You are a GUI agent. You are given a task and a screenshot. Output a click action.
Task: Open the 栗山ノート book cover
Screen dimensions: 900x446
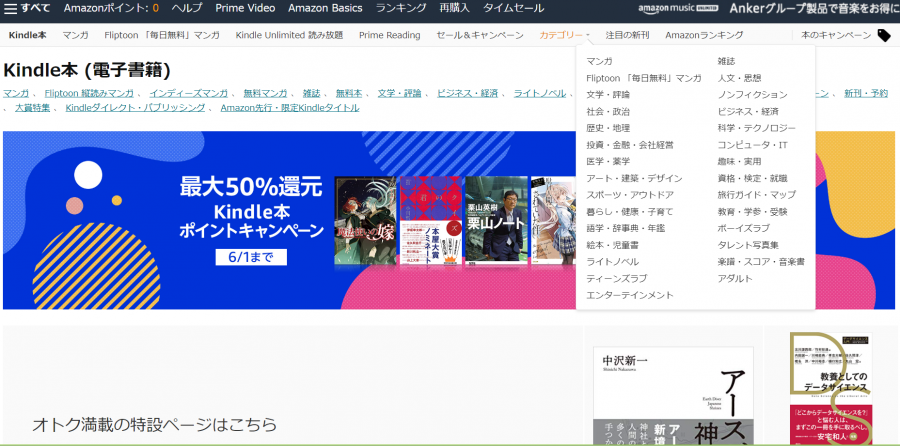point(495,219)
